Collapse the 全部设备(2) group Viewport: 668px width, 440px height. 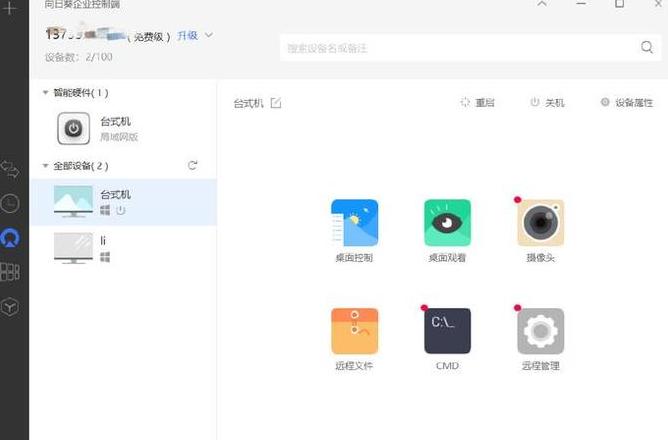pyautogui.click(x=45, y=166)
